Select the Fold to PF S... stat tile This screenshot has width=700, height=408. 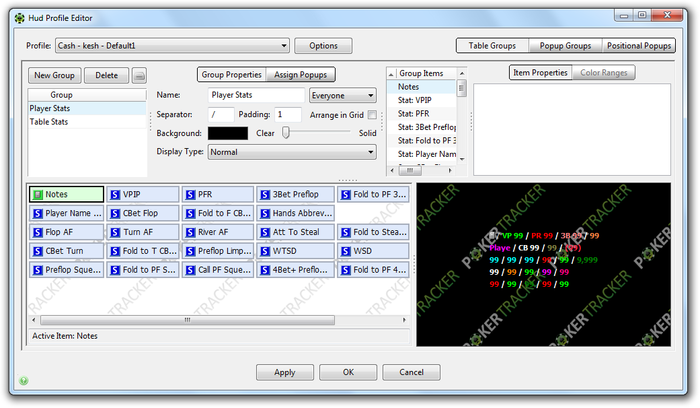[x=143, y=270]
